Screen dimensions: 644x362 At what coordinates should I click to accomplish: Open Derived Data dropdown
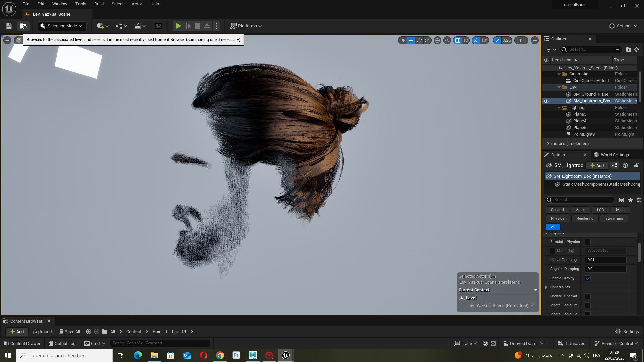click(524, 343)
